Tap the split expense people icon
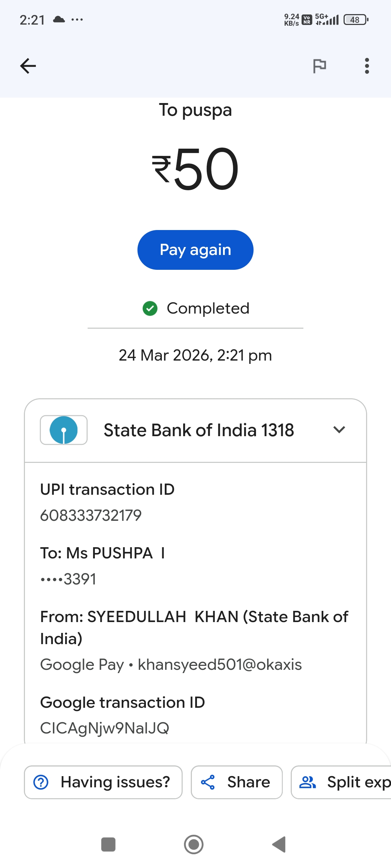 point(307,782)
